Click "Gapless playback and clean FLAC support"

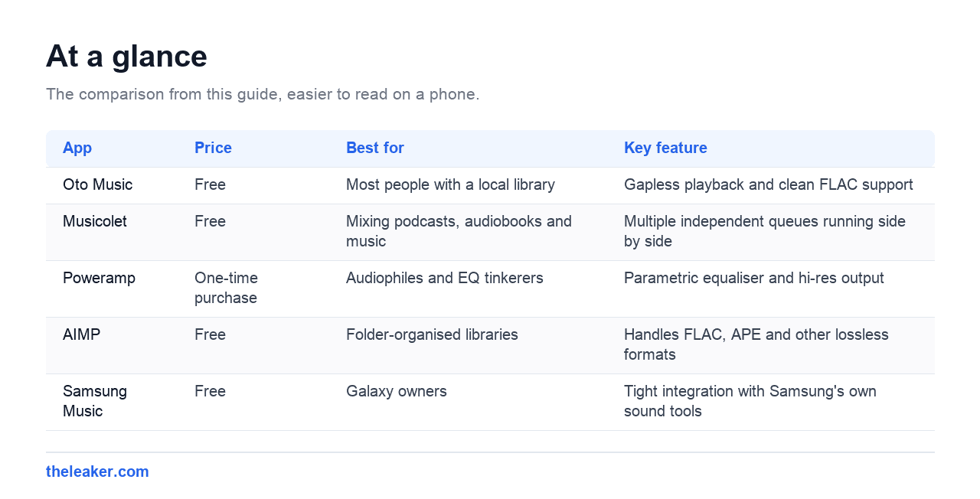tap(769, 184)
